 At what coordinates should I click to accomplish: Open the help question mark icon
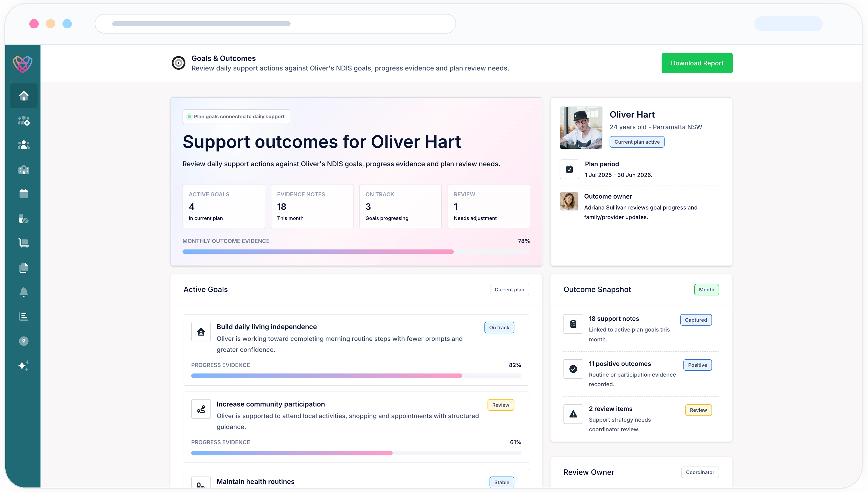24,341
